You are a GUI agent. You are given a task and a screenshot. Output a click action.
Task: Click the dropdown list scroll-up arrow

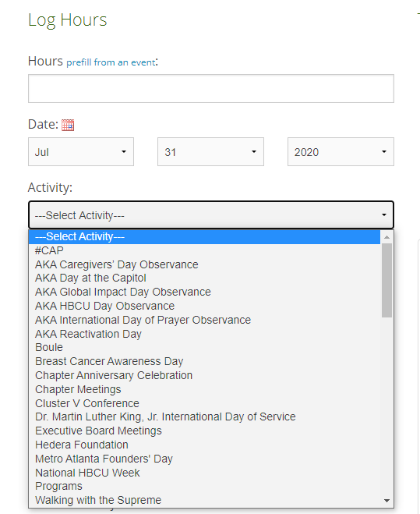(x=387, y=237)
